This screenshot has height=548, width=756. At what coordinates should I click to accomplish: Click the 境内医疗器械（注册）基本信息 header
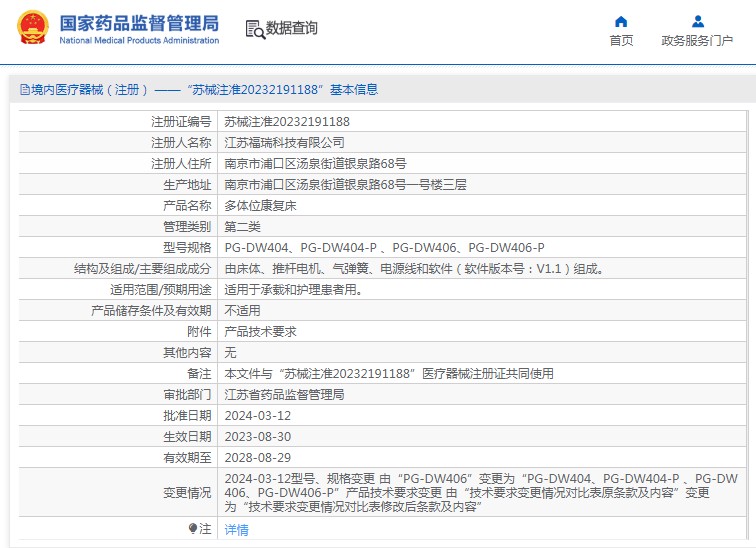199,90
